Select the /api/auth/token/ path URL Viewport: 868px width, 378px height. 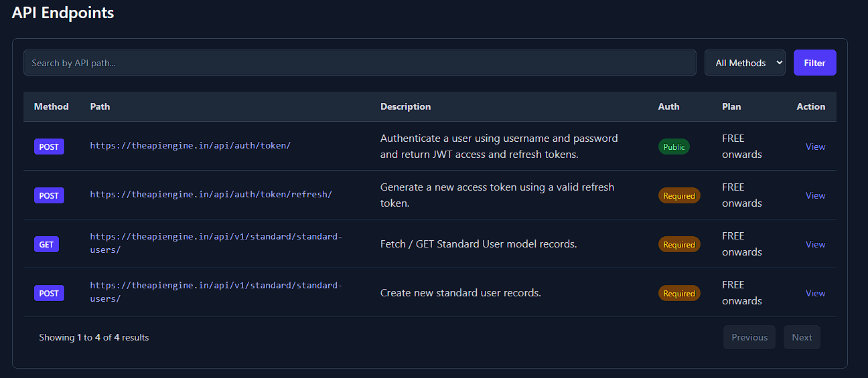point(190,145)
